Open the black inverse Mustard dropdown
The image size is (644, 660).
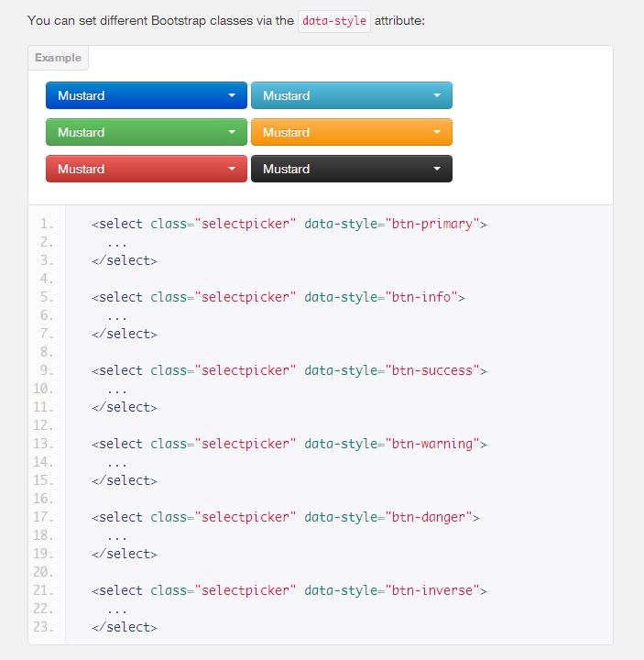[352, 169]
